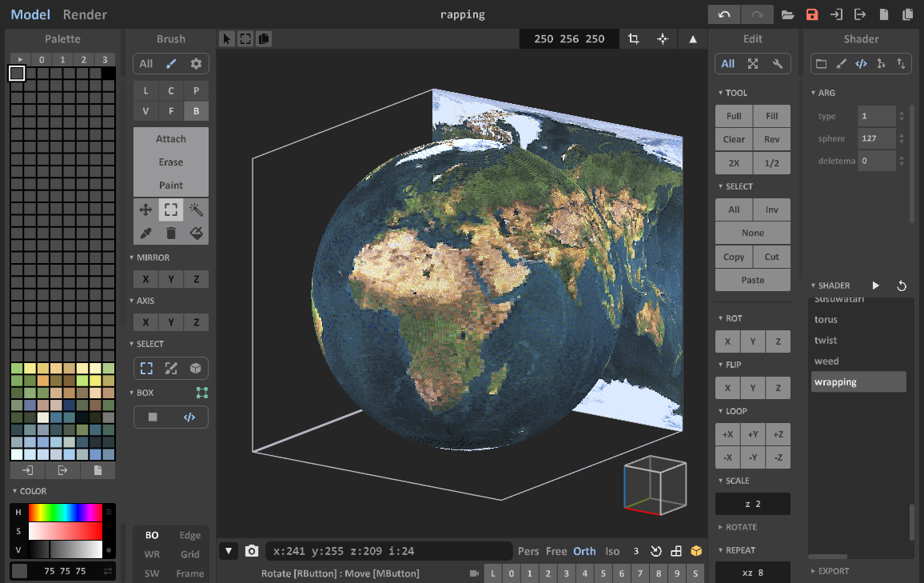This screenshot has height=583, width=924.
Task: Toggle mirror Z axis
Action: point(197,279)
